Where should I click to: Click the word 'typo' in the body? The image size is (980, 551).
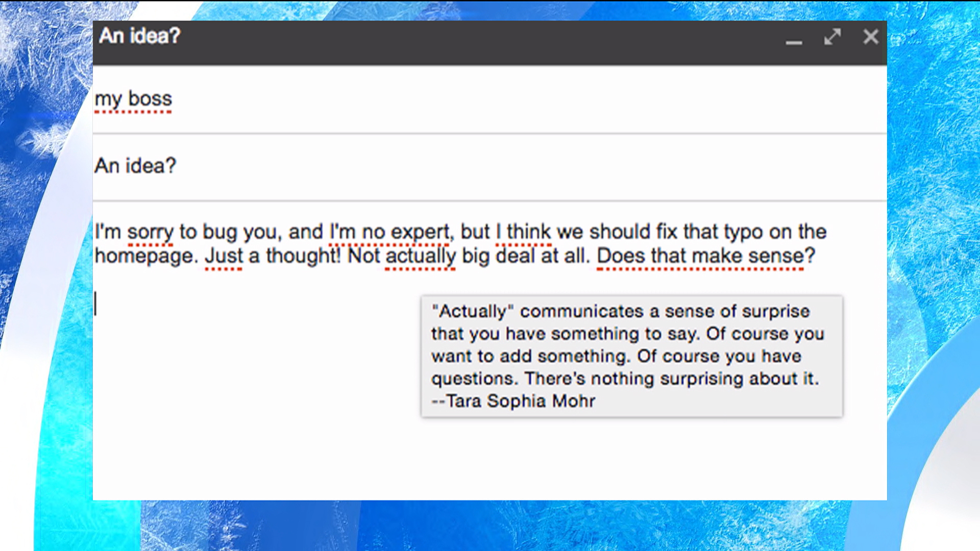click(x=743, y=232)
